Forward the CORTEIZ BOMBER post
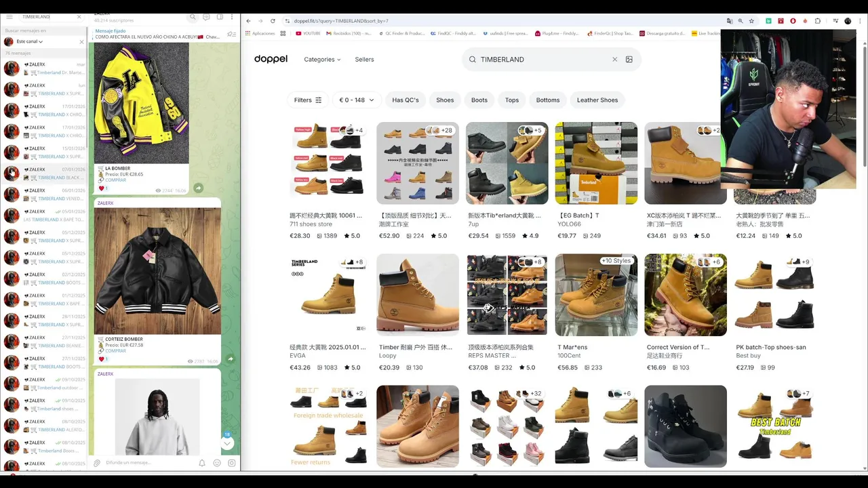Image resolution: width=868 pixels, height=488 pixels. [230, 359]
